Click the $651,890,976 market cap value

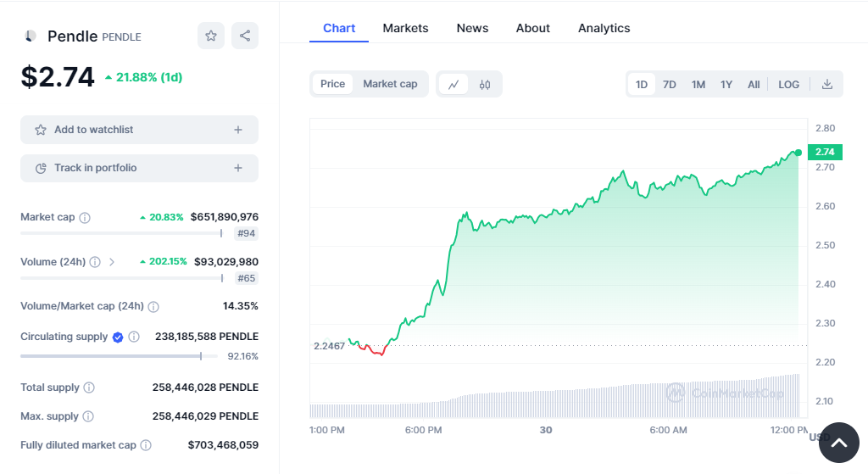224,217
